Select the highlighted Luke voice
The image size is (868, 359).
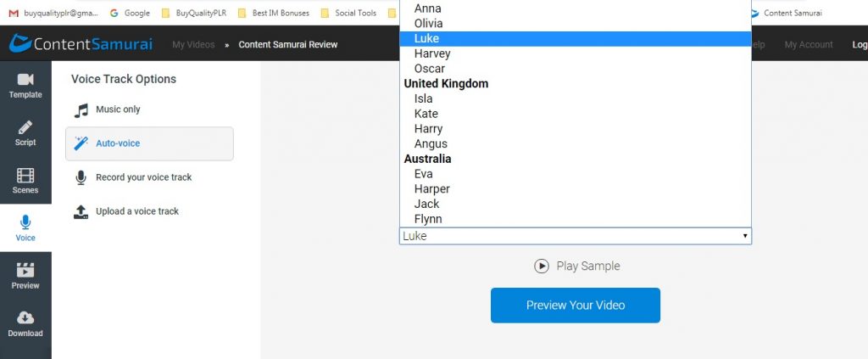[x=576, y=38]
